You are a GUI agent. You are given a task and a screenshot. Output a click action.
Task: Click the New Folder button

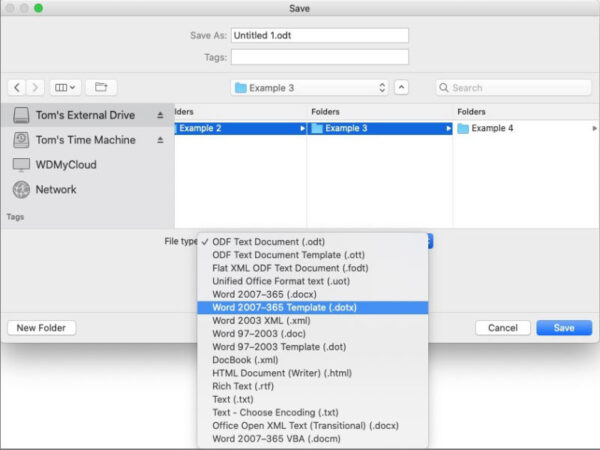point(41,328)
